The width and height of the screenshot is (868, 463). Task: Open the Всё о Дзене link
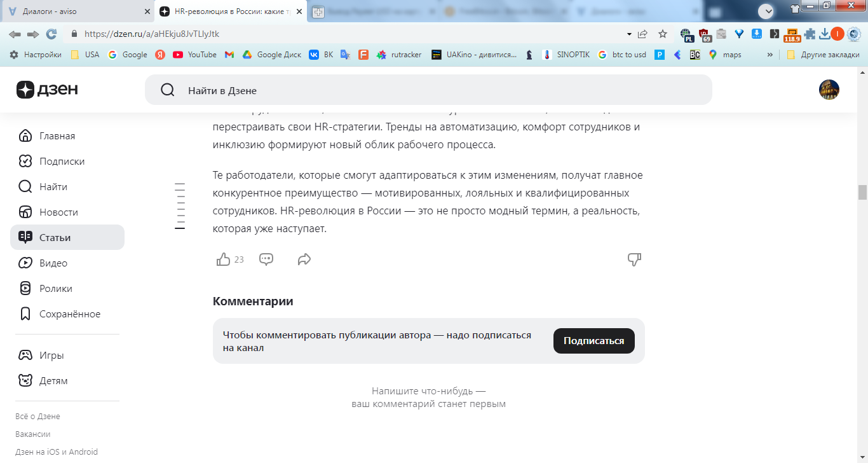pyautogui.click(x=37, y=417)
